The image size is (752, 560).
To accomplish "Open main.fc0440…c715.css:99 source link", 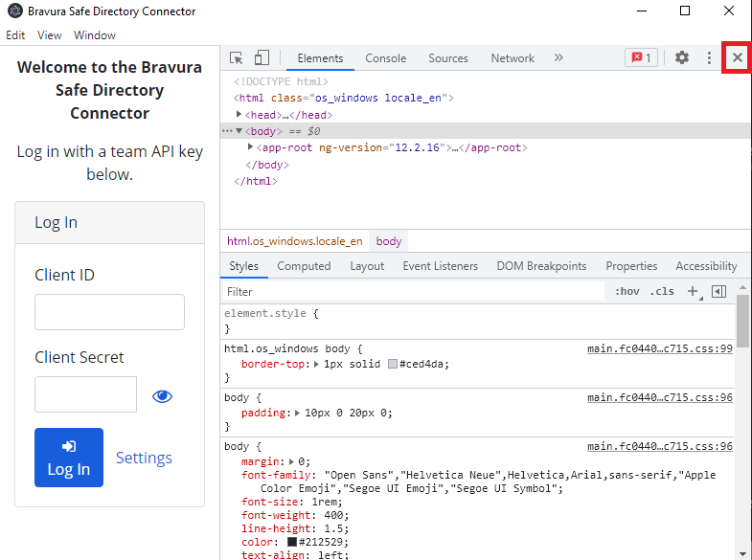I will pos(660,348).
